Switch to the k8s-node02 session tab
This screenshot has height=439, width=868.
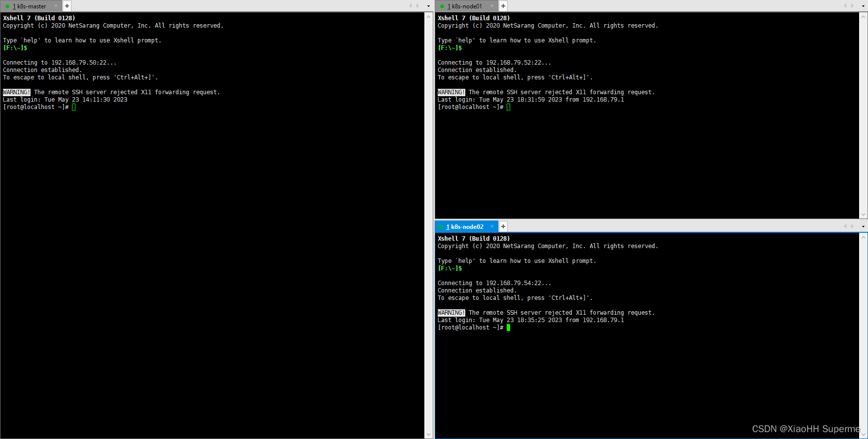coord(466,227)
